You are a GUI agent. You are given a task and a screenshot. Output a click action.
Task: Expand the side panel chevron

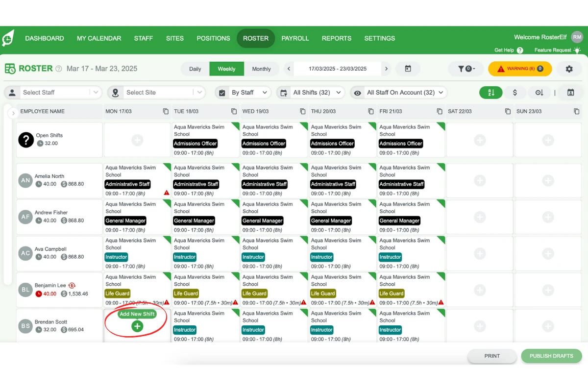(x=13, y=113)
